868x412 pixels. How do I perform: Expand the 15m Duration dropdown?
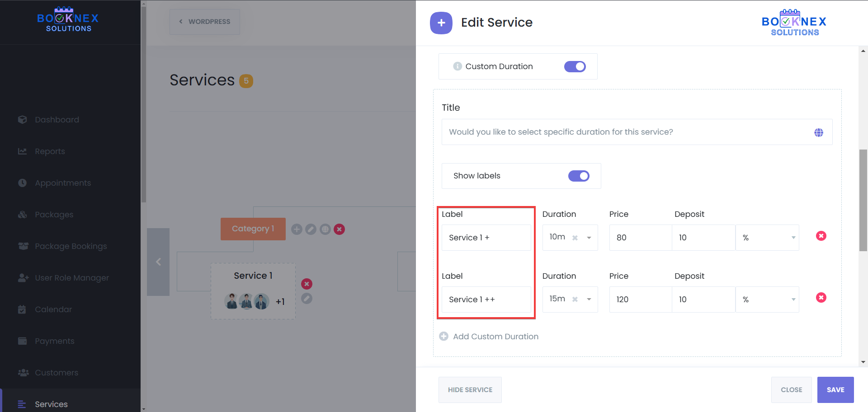point(589,300)
